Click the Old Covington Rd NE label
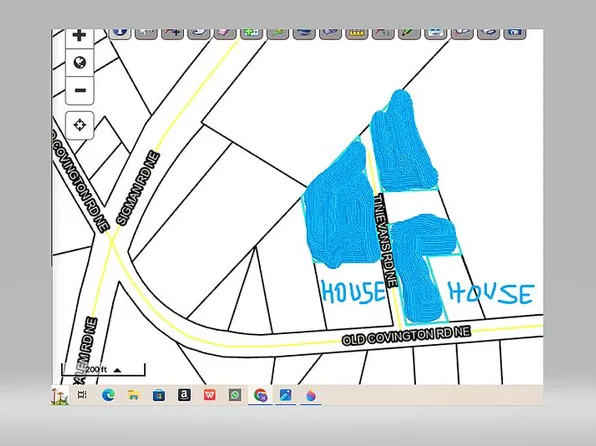596x446 pixels. pyautogui.click(x=406, y=335)
